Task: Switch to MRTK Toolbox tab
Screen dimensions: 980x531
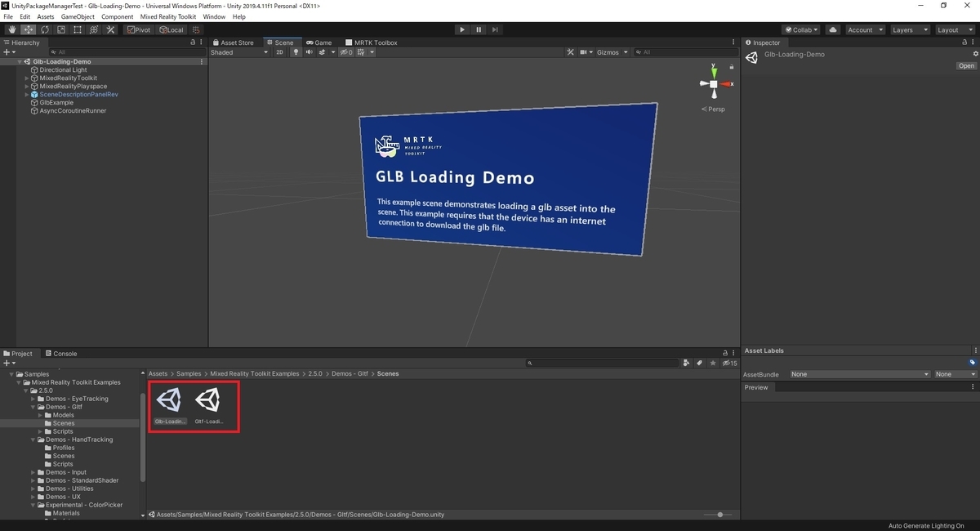Action: pyautogui.click(x=372, y=42)
